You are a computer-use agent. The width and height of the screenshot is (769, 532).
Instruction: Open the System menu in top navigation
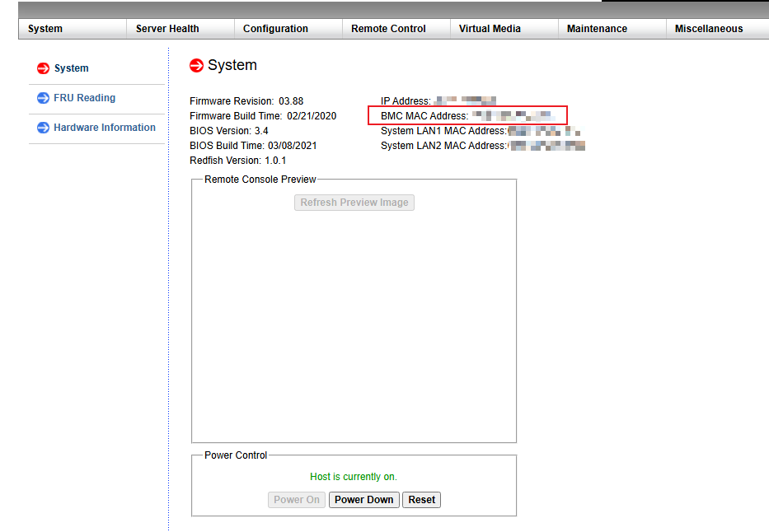45,29
